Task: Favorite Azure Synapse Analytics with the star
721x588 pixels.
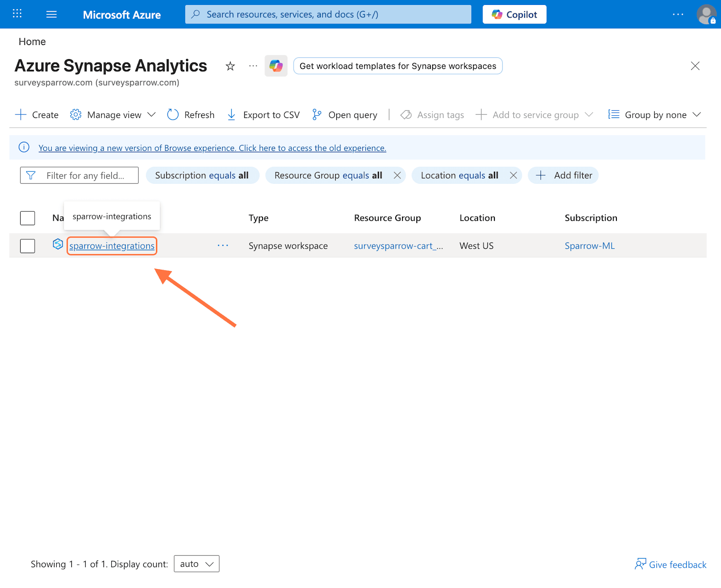Action: tap(230, 66)
